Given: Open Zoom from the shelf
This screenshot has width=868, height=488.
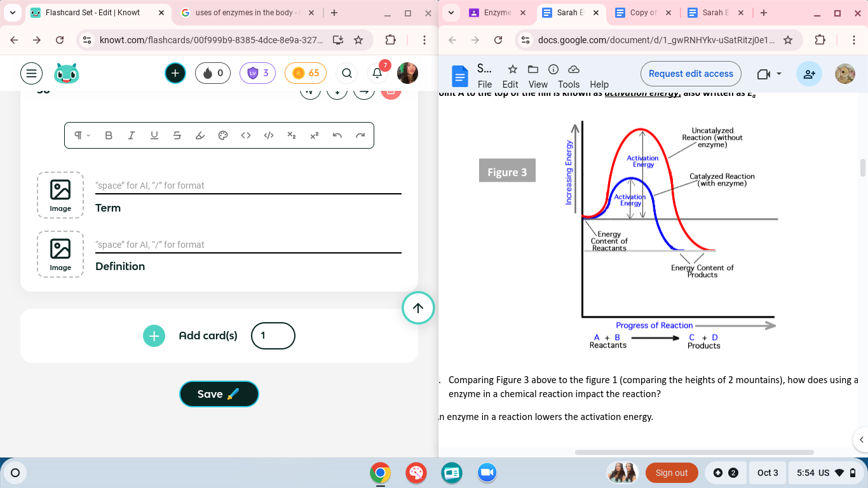Looking at the screenshot, I should [487, 473].
